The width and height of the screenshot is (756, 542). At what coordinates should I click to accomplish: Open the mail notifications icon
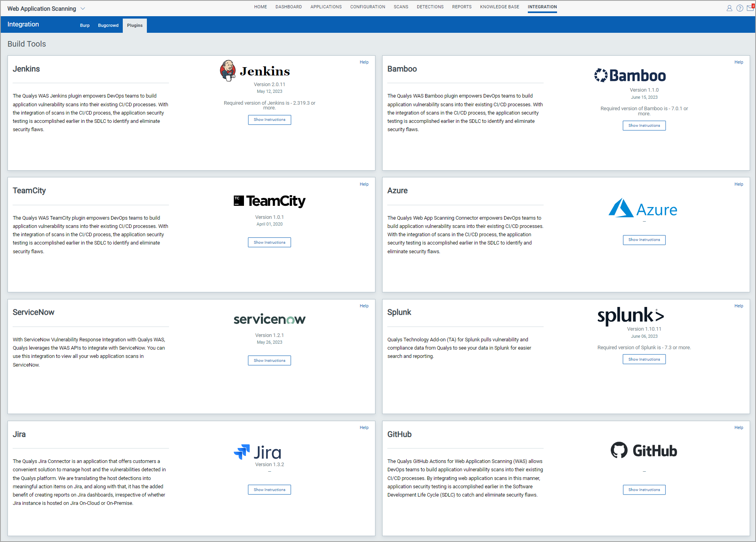coord(750,8)
